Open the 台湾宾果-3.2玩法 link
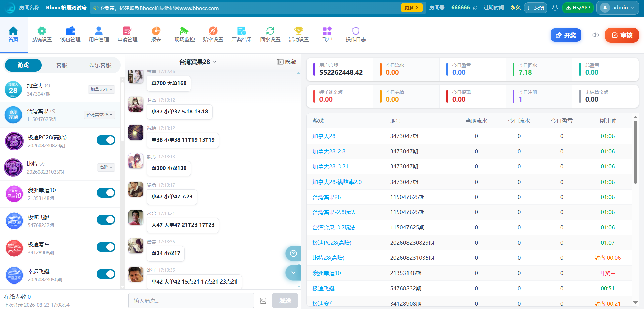This screenshot has width=644, height=309. click(x=334, y=227)
